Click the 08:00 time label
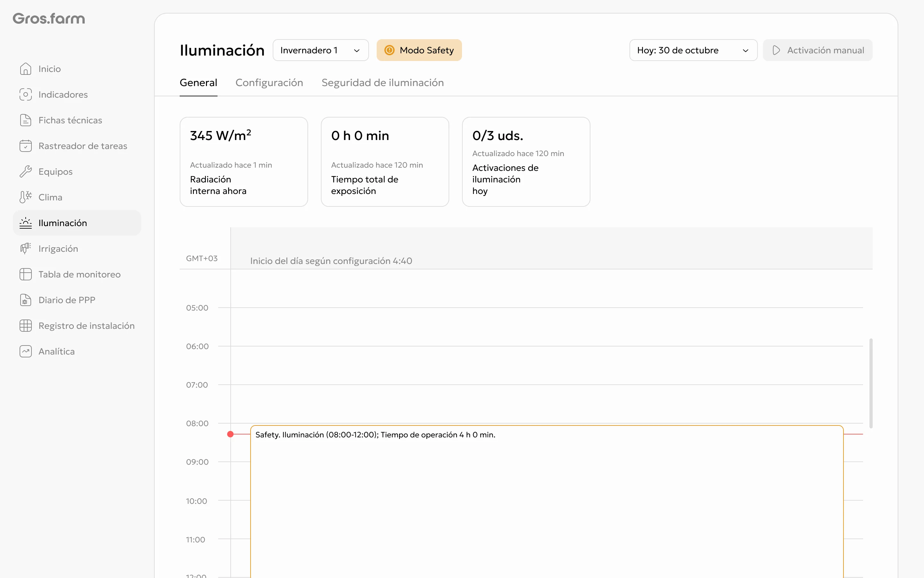Screen dimensions: 924x578 pos(197,423)
